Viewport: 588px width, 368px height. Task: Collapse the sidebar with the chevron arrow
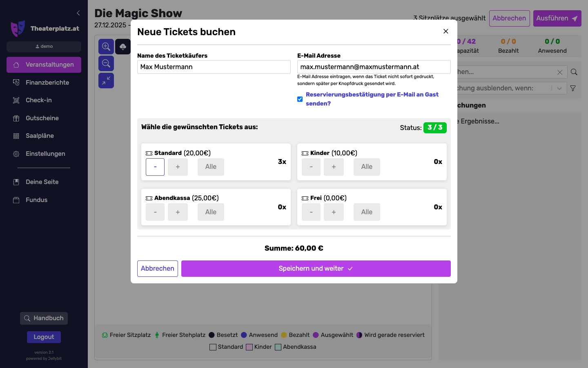(x=78, y=13)
